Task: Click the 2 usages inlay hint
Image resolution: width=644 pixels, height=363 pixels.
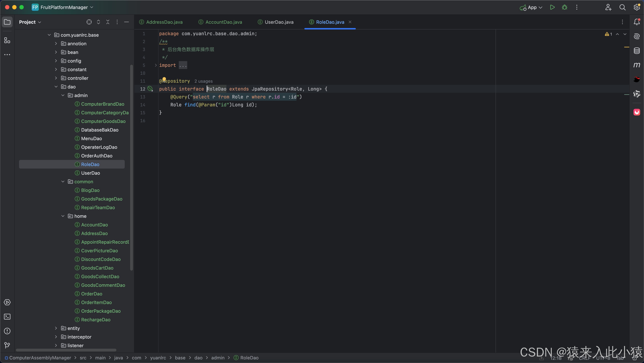Action: (204, 81)
